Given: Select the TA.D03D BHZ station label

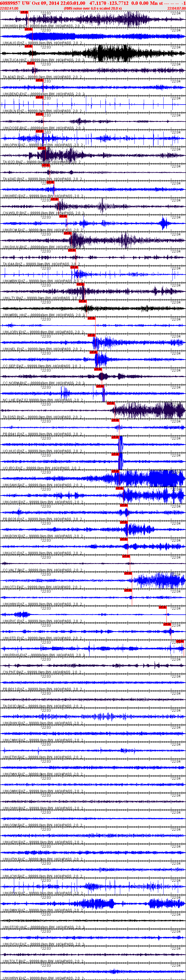Looking at the screenshot, I should pyautogui.click(x=42, y=706).
